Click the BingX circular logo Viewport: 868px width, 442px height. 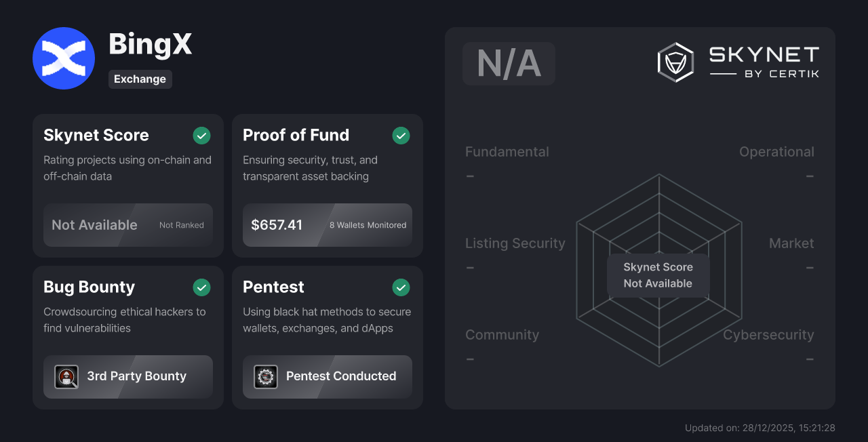click(64, 58)
